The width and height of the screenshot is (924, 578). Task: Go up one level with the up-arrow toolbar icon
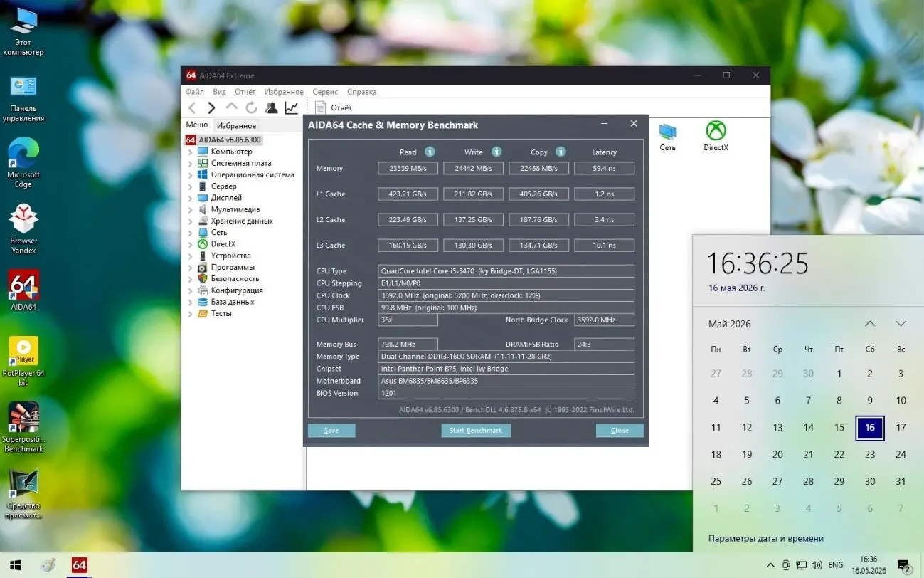pos(231,107)
